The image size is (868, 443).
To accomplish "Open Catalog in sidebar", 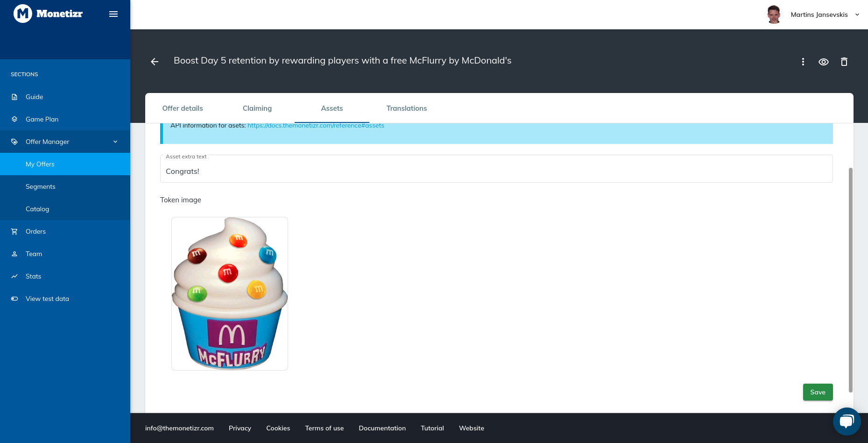I will (x=65, y=209).
